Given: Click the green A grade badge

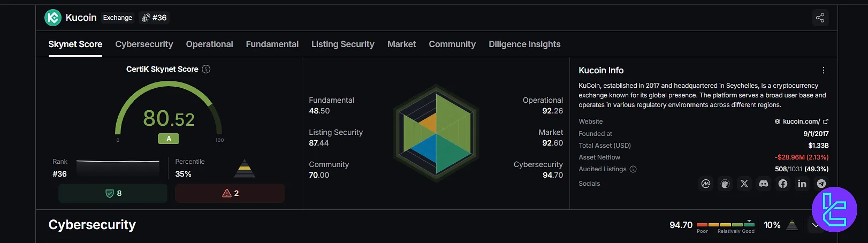Looking at the screenshot, I should click(x=169, y=139).
